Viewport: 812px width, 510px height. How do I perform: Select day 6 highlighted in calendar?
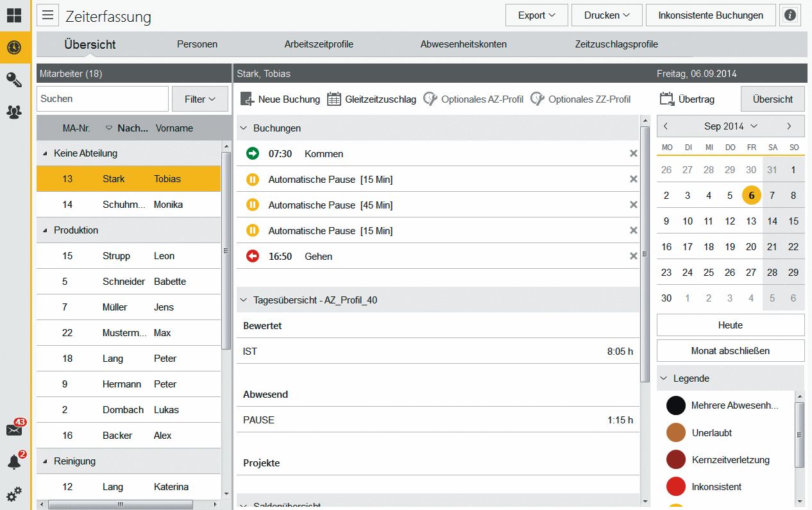click(x=752, y=195)
